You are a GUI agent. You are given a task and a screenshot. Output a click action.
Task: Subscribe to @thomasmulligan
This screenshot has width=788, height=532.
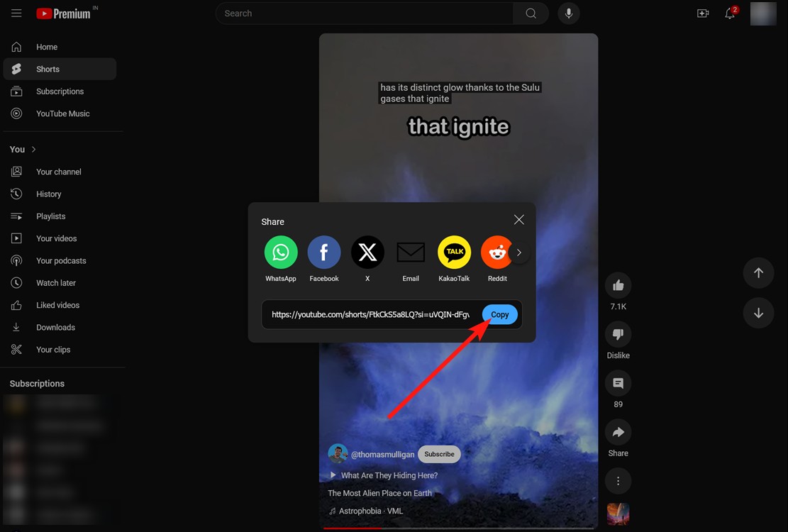[438, 454]
